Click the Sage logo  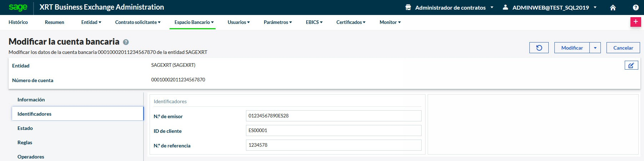coord(18,7)
